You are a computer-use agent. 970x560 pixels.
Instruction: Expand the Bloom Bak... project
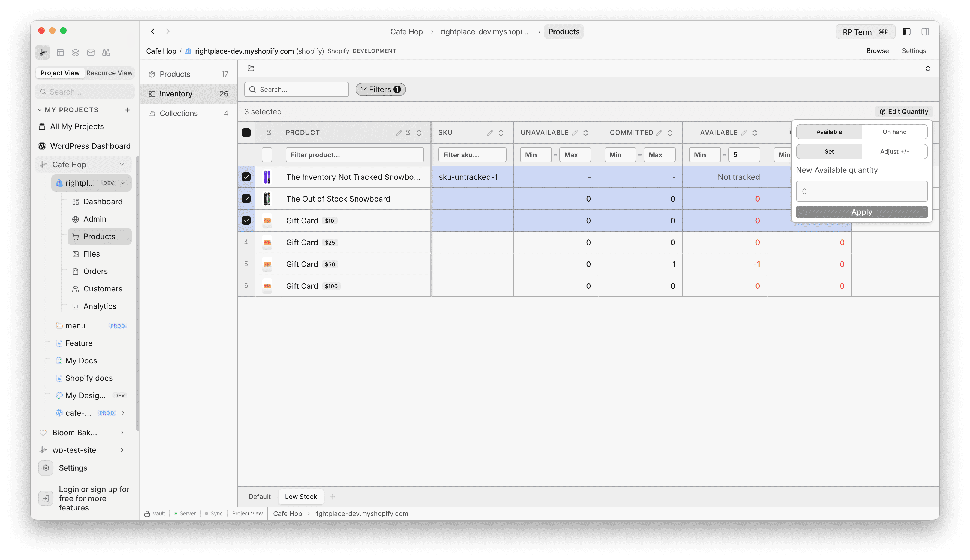[122, 432]
